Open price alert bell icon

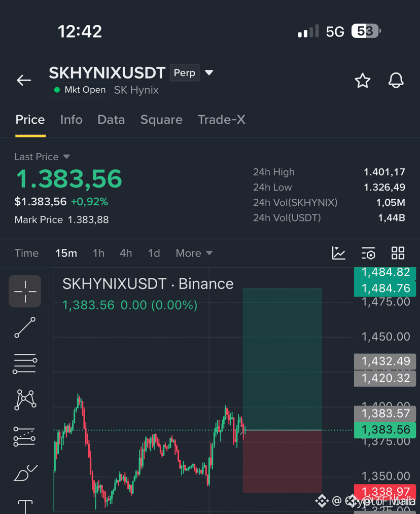click(396, 80)
